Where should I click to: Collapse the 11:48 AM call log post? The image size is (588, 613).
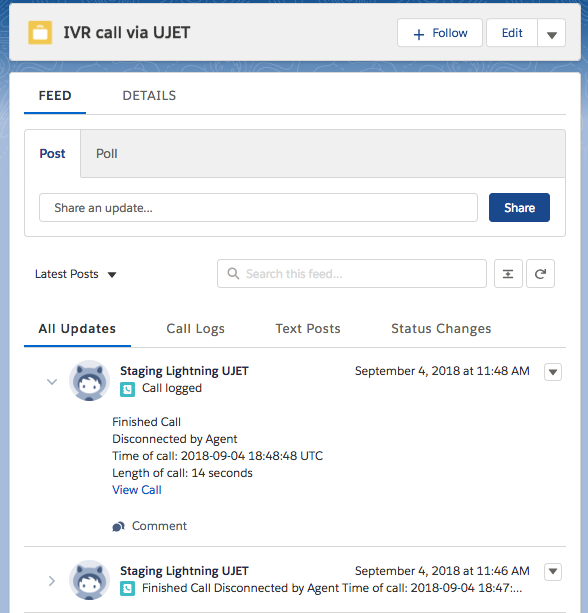point(52,382)
